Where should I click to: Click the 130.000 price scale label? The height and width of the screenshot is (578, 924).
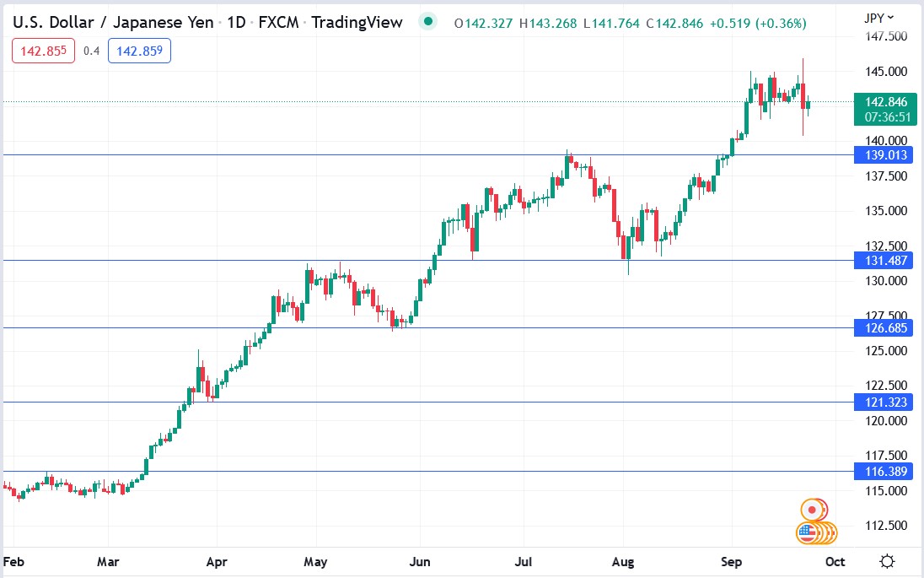(x=886, y=281)
